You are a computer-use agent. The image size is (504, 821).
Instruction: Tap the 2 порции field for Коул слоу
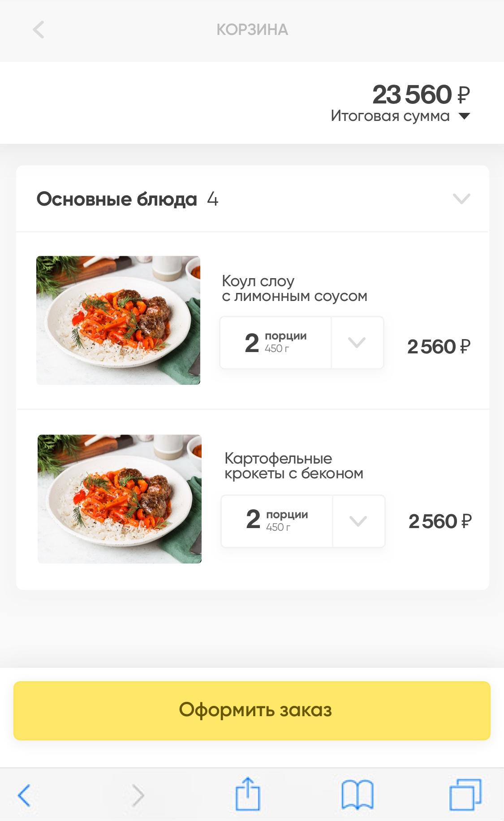tap(276, 343)
